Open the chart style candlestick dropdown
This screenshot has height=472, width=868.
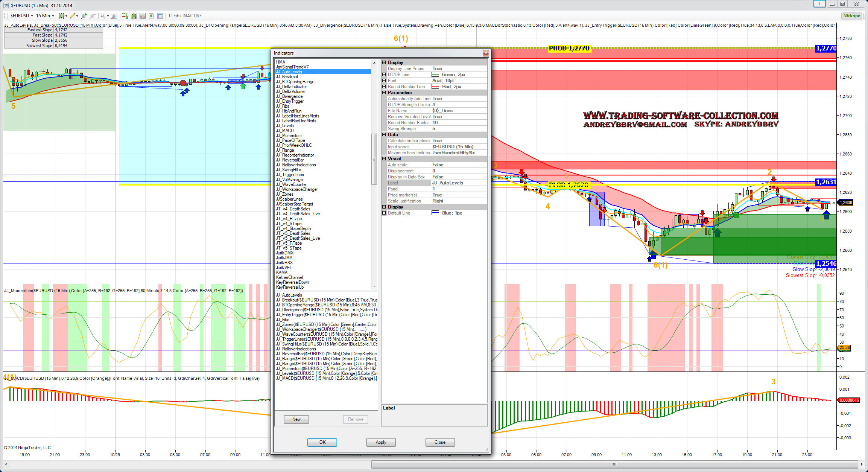click(66, 16)
